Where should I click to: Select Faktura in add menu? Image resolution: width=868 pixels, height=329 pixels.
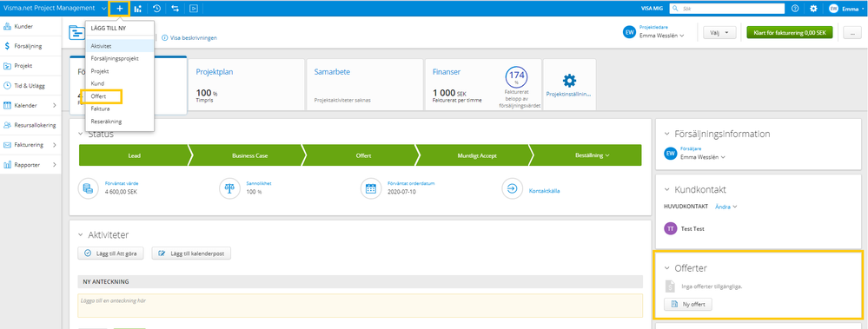(120, 109)
